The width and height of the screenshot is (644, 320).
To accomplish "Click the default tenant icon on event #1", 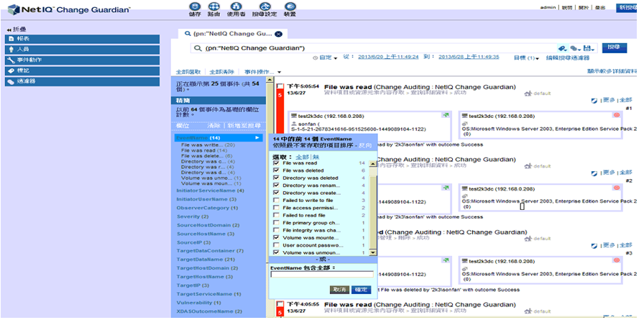I will tap(528, 93).
